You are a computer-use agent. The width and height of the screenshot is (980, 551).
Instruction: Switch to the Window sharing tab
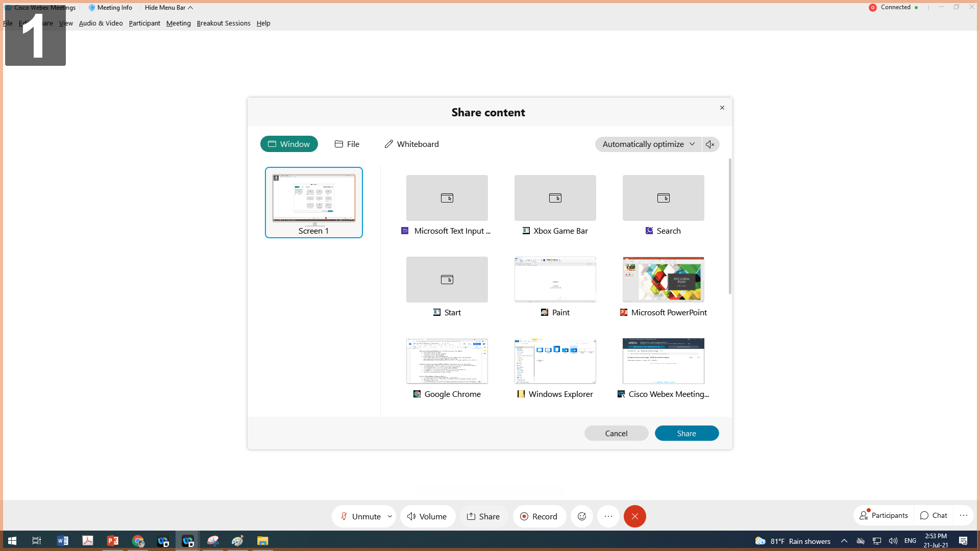(289, 144)
